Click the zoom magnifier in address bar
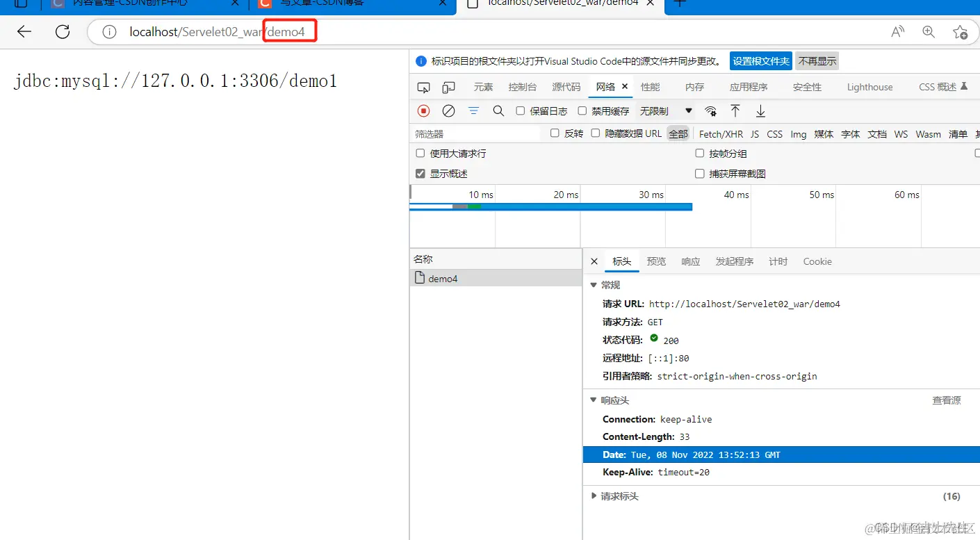This screenshot has height=540, width=980. coord(929,31)
